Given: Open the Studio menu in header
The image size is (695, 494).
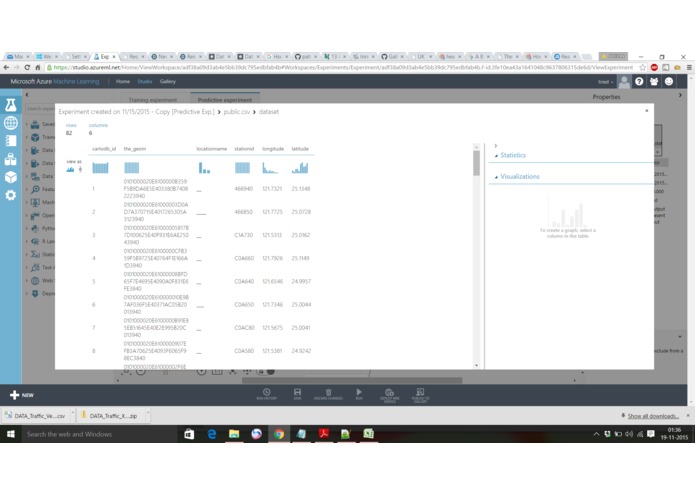Looking at the screenshot, I should [144, 82].
